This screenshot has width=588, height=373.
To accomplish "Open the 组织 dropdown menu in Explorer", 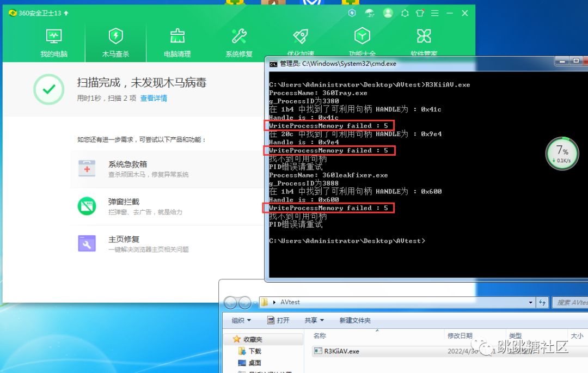I will pos(241,321).
